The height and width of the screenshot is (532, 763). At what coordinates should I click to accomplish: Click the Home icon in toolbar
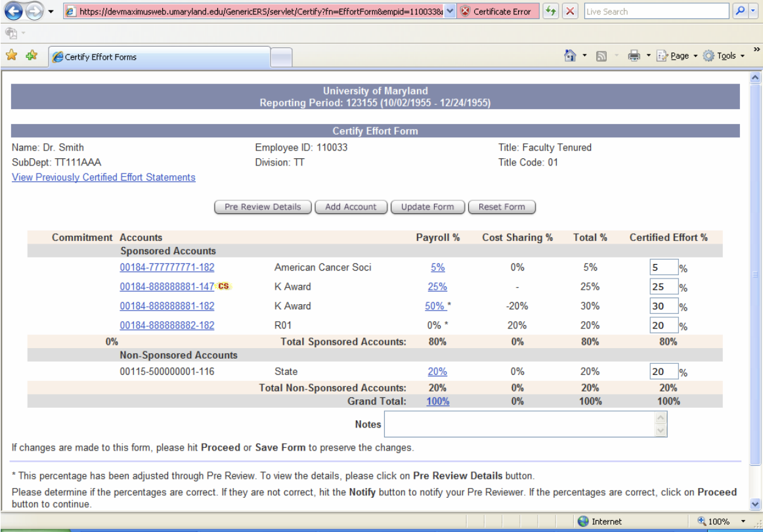[571, 56]
